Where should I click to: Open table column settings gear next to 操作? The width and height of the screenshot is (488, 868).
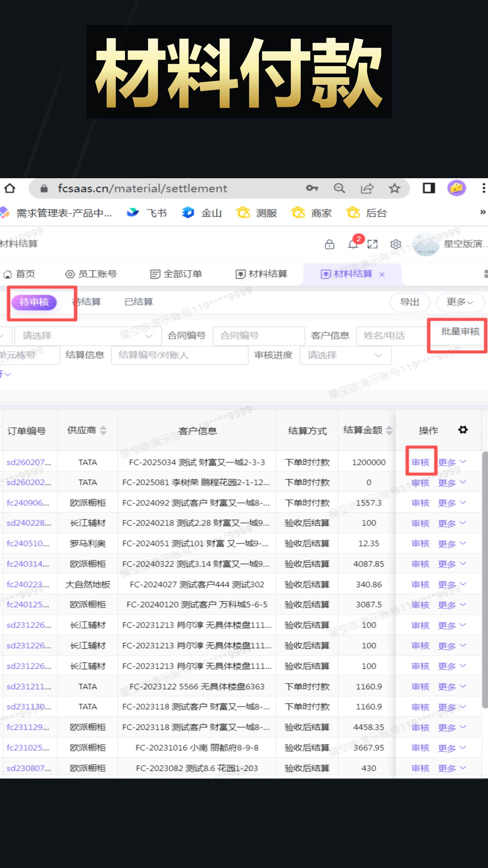463,430
